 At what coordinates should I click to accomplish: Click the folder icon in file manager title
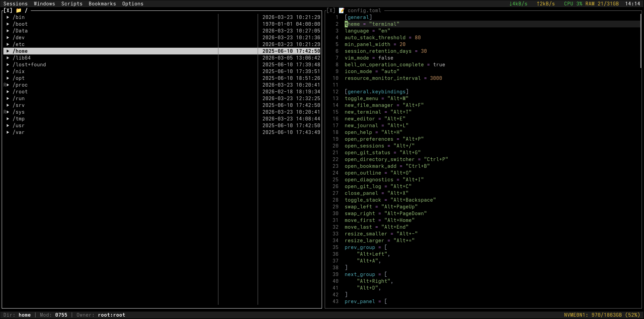(x=19, y=10)
